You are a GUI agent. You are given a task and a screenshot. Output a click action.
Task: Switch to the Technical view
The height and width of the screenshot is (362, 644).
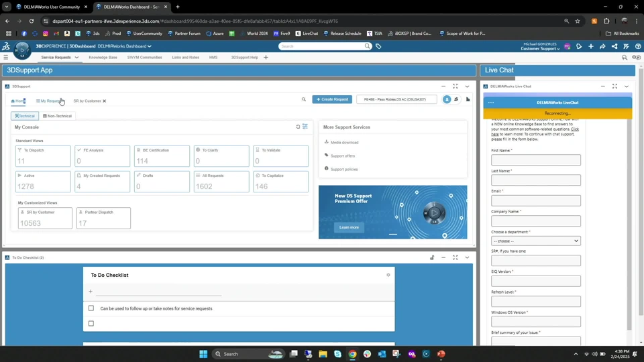point(25,116)
